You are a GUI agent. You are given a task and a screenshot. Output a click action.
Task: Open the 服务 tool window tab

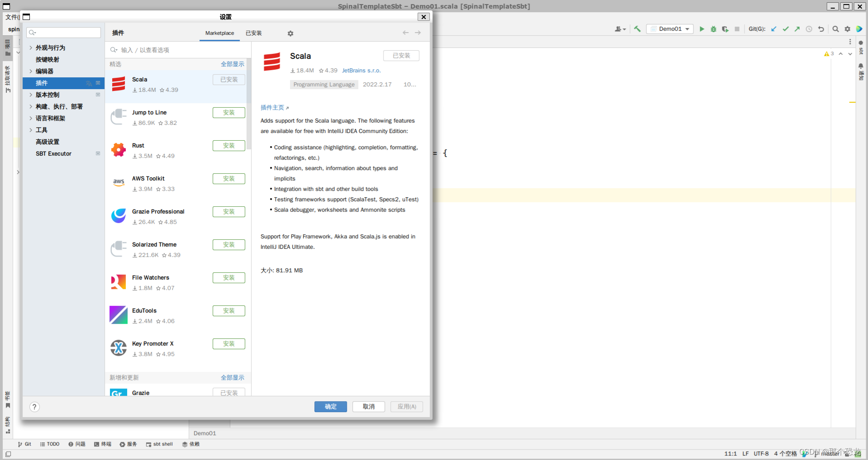128,444
